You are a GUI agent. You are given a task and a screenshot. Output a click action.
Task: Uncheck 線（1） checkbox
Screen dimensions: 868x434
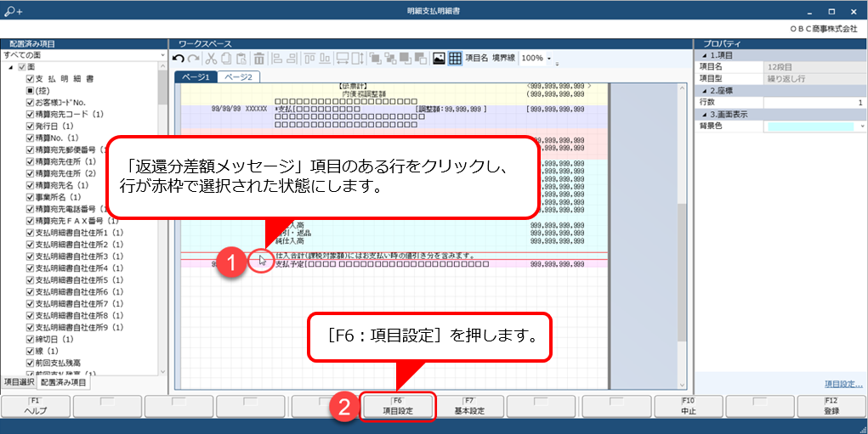[x=31, y=351]
